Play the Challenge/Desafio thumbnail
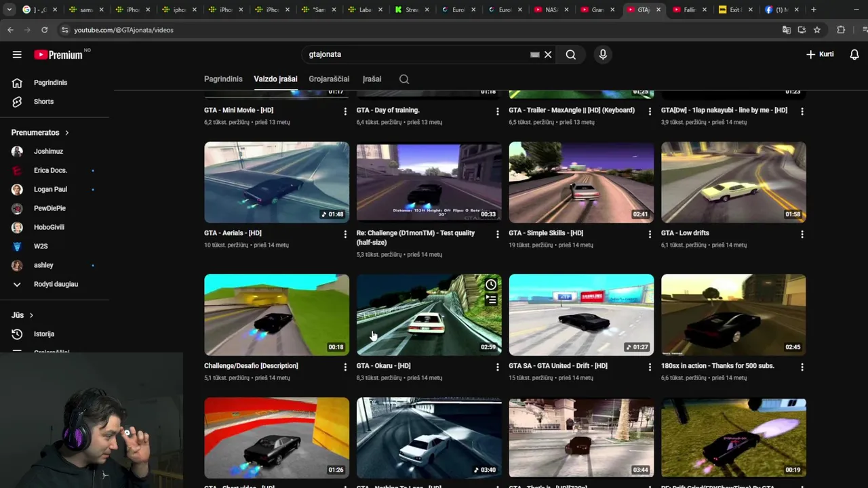The width and height of the screenshot is (868, 488). 277,314
